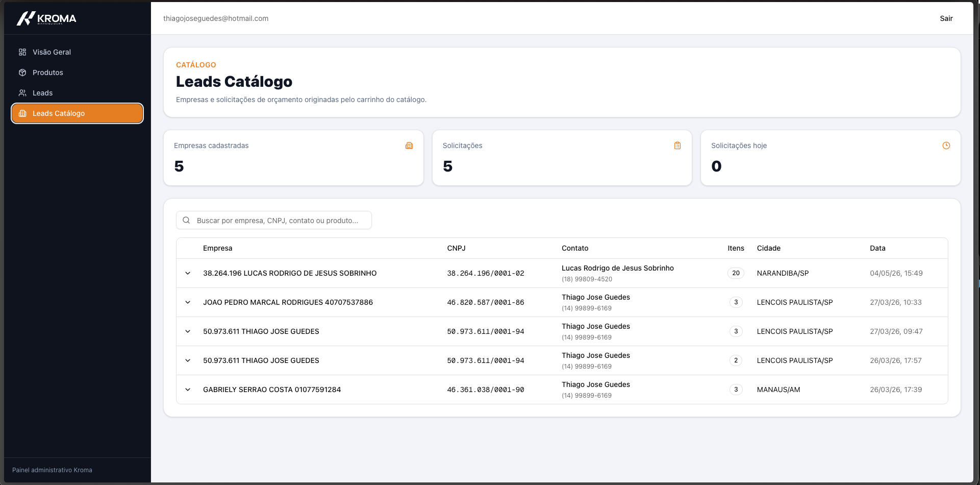
Task: Click clipboard icon on Solicitações card
Action: tap(677, 145)
